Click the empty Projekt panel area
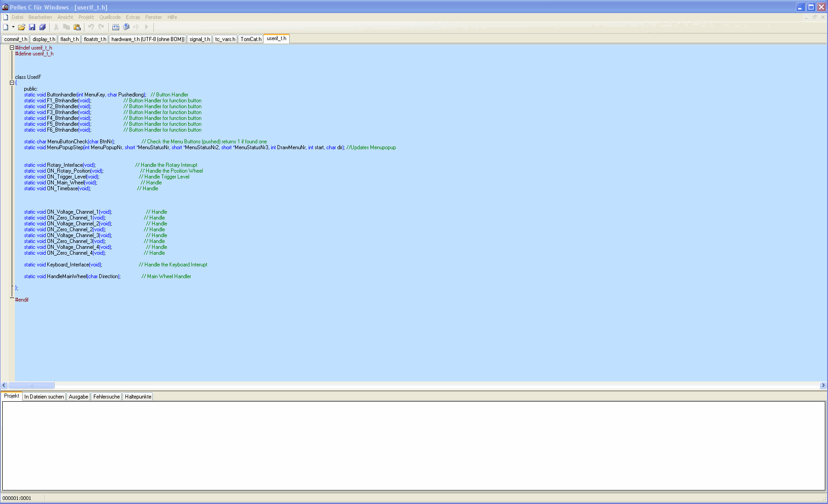Viewport: 828px width, 504px height. (x=414, y=446)
